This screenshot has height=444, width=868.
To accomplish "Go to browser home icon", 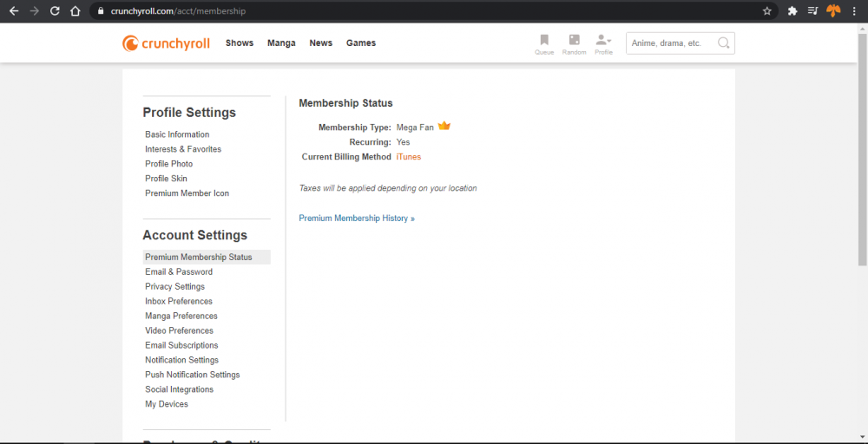I will tap(76, 11).
